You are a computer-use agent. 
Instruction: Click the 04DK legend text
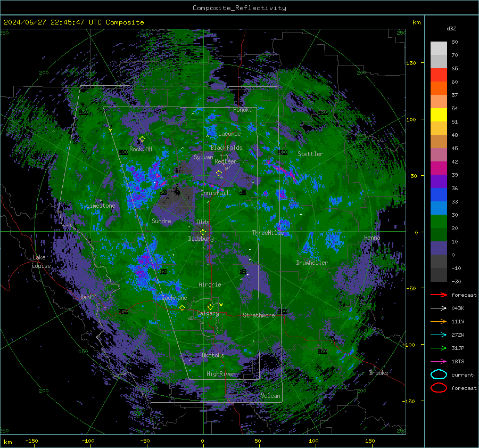pos(458,308)
